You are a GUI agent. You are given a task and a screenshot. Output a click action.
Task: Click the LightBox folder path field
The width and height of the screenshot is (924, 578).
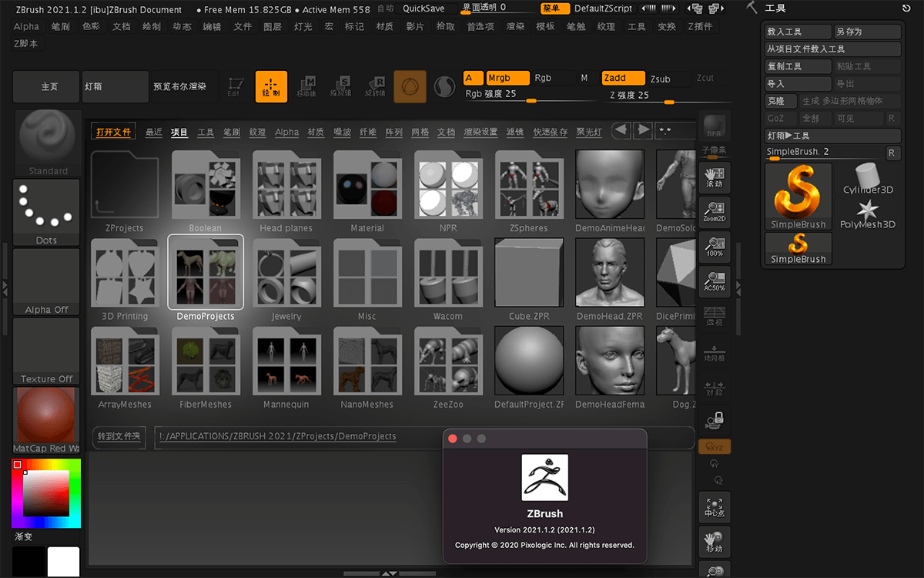[x=423, y=436]
